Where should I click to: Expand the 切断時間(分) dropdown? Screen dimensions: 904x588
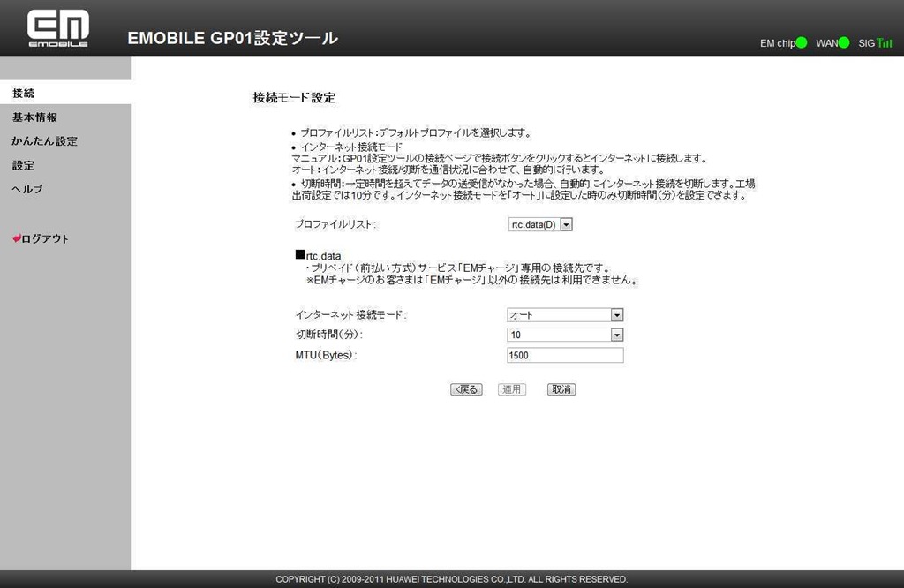click(565, 335)
